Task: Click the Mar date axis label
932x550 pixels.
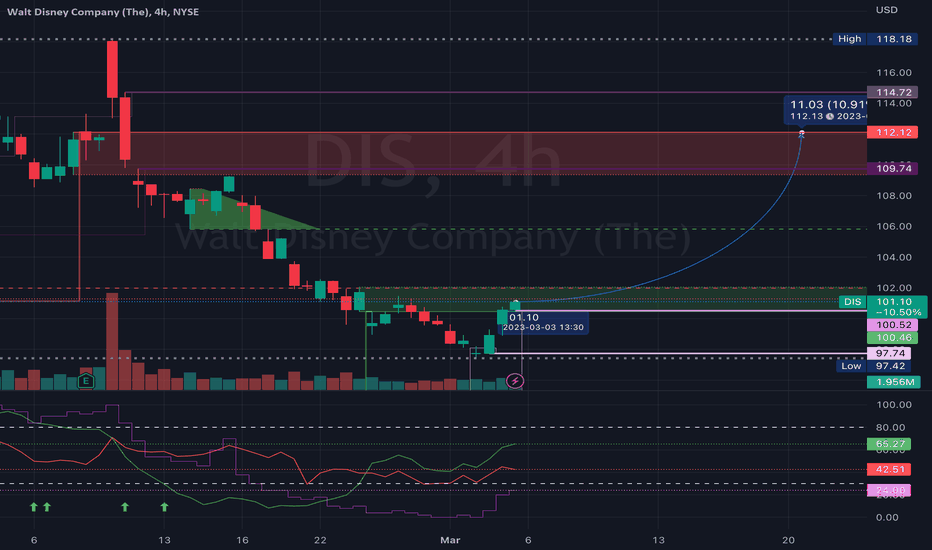Action: click(x=450, y=540)
